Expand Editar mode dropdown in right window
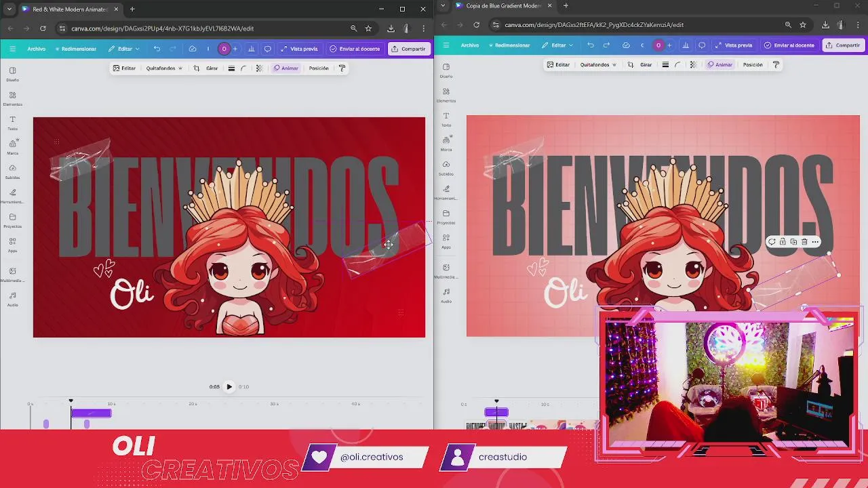868x488 pixels. [x=557, y=45]
